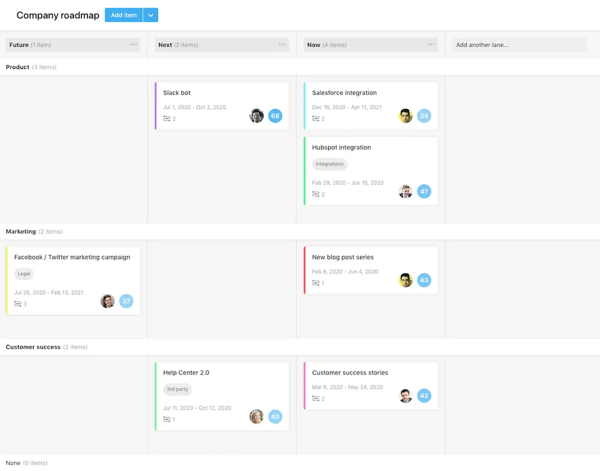The image size is (600, 471).
Task: Open the Future lane options menu
Action: point(133,44)
